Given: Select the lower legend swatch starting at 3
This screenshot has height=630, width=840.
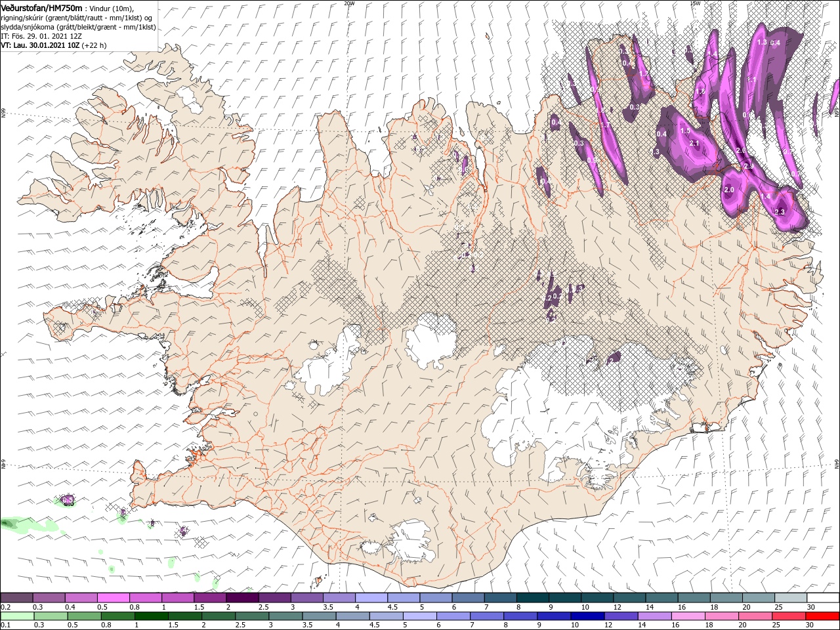Looking at the screenshot, I should click(285, 616).
